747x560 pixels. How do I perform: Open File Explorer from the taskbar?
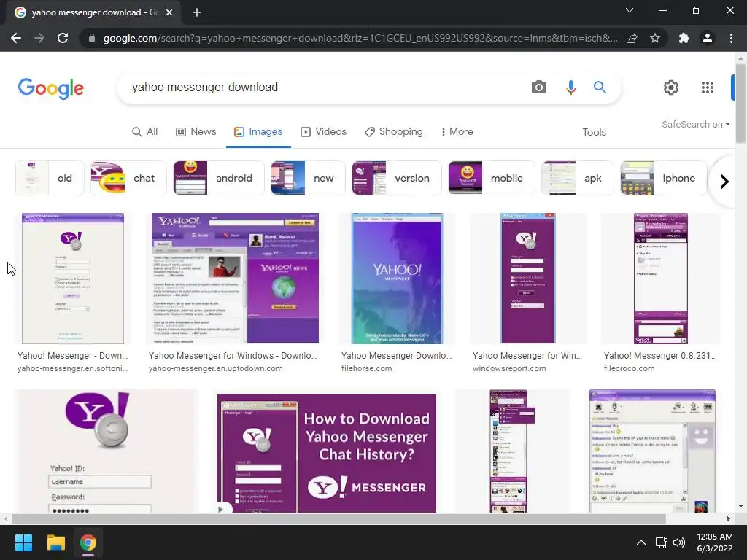(55, 542)
